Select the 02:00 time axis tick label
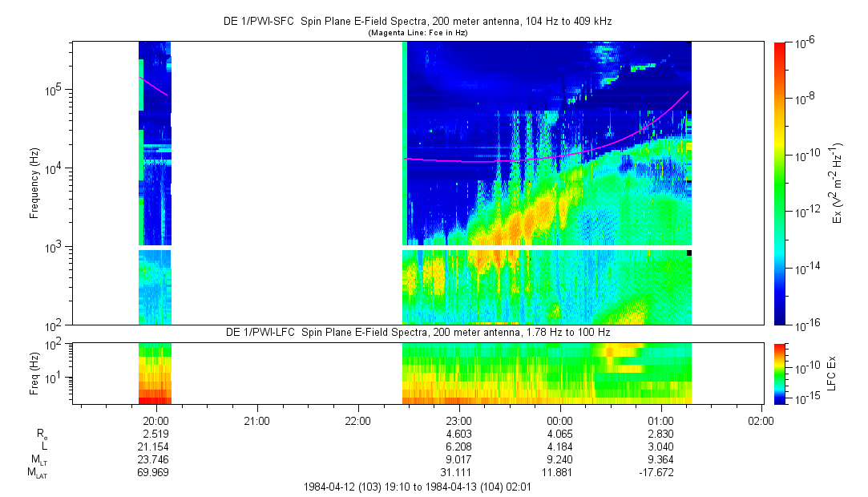This screenshot has height=497, width=868. tap(761, 420)
